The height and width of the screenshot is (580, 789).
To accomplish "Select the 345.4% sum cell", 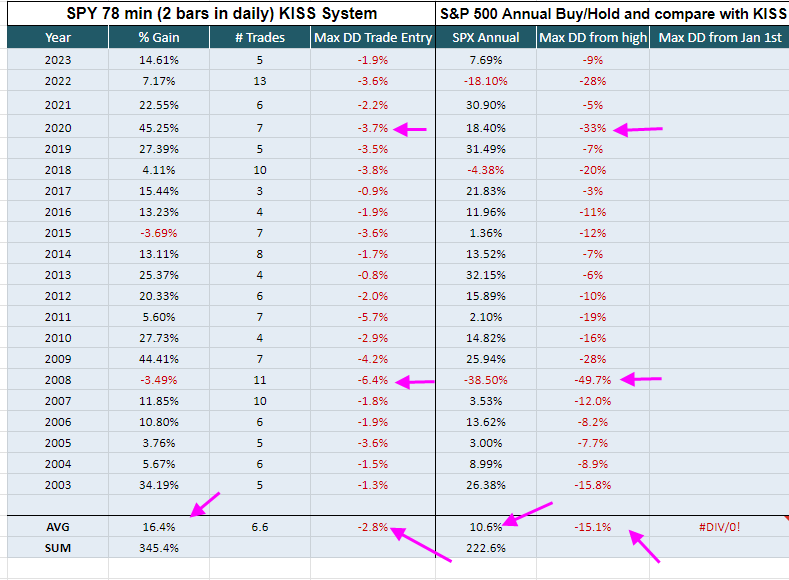I will tap(159, 548).
